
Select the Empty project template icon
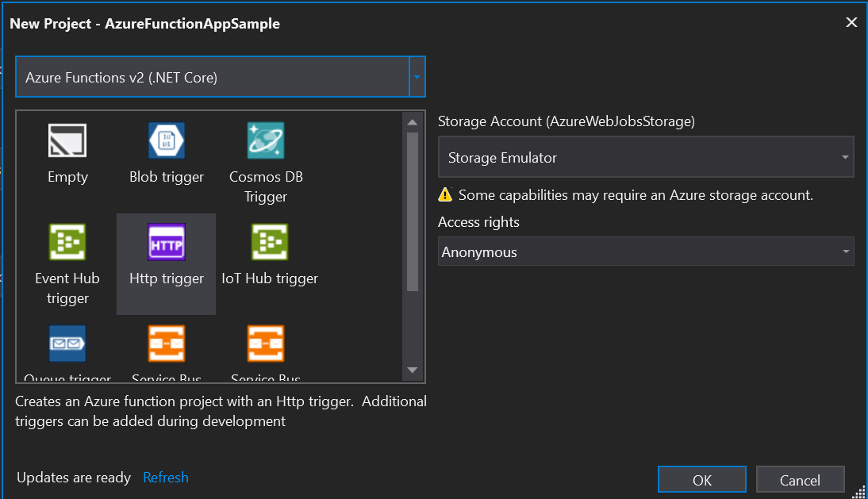(x=67, y=141)
